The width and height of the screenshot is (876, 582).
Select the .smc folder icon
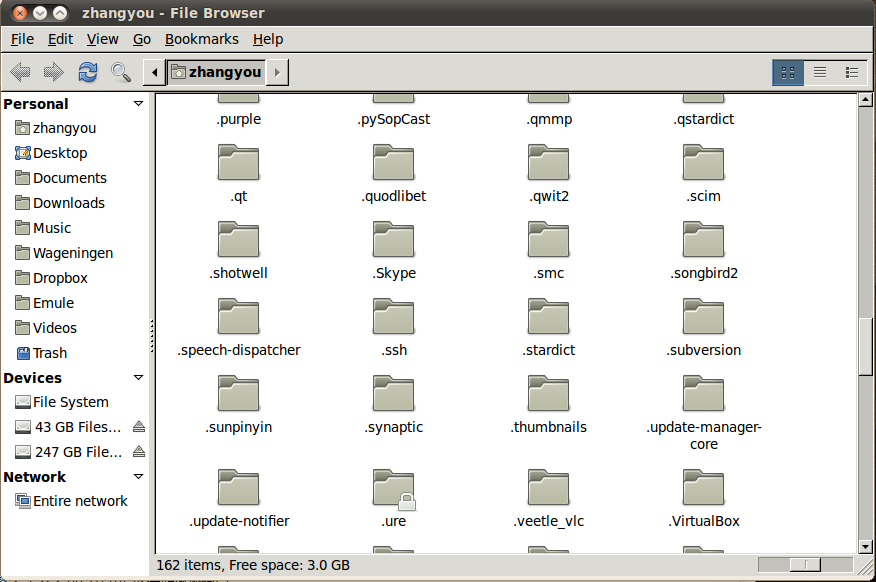pos(549,239)
